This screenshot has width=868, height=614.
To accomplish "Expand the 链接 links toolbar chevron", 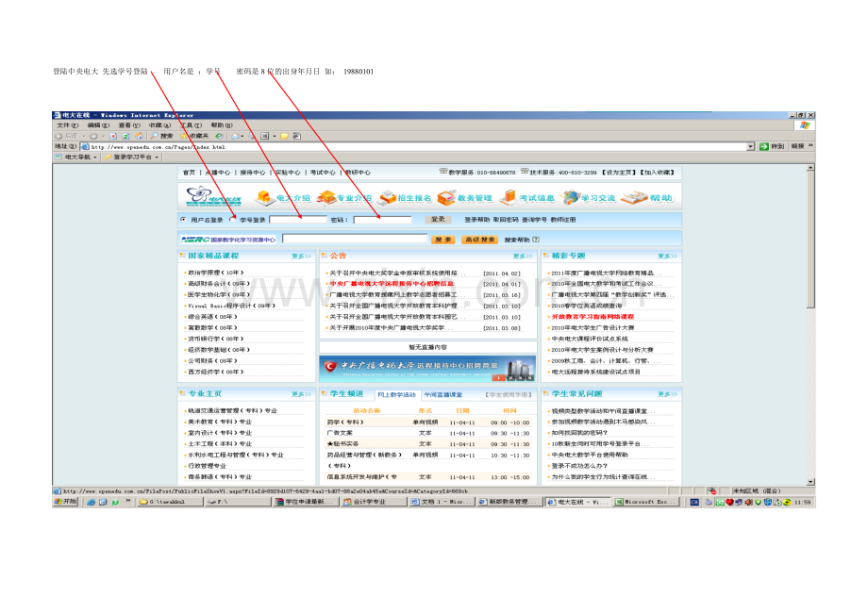I will point(810,146).
